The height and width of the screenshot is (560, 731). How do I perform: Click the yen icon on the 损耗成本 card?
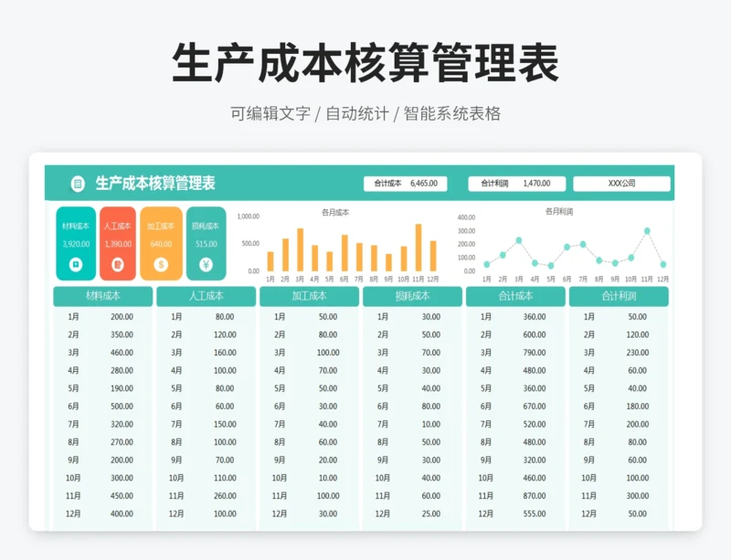tap(206, 265)
